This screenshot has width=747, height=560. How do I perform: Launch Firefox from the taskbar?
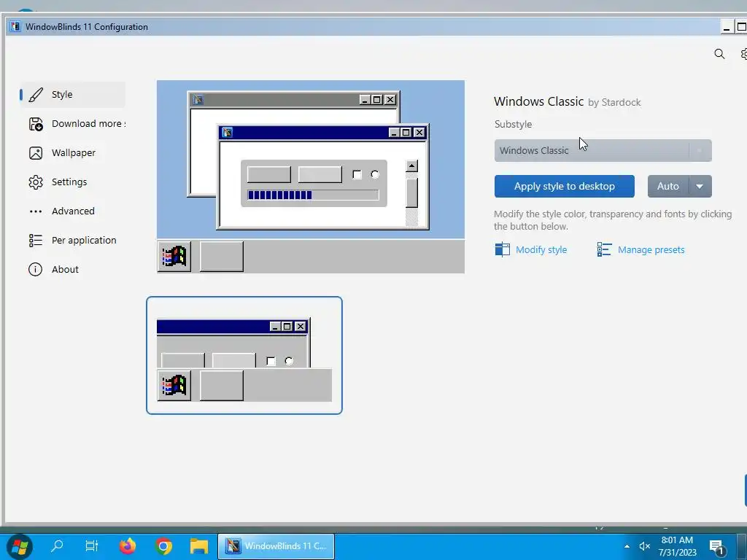[127, 545]
